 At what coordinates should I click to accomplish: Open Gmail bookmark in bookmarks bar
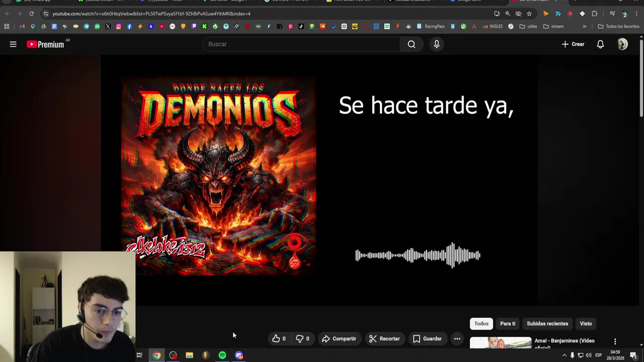(22, 26)
